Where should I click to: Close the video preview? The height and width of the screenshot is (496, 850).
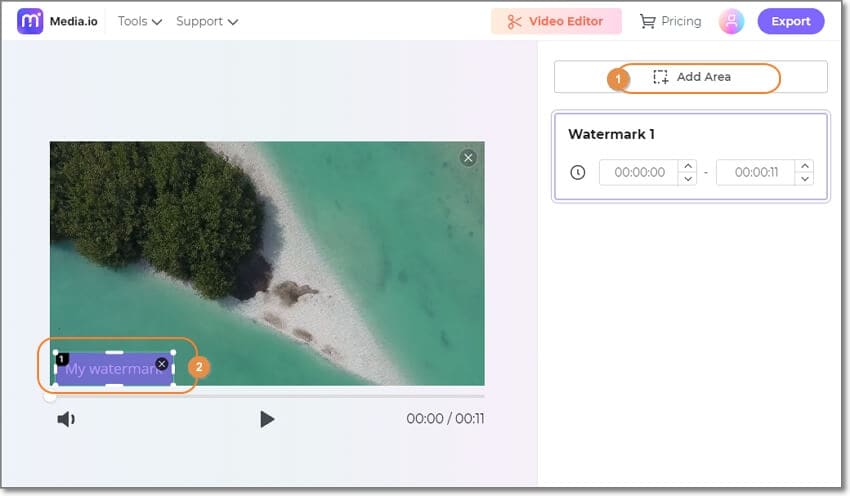[x=468, y=158]
